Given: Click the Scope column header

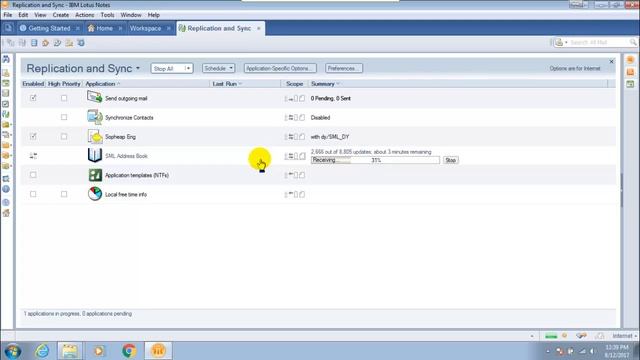Looking at the screenshot, I should click(294, 84).
